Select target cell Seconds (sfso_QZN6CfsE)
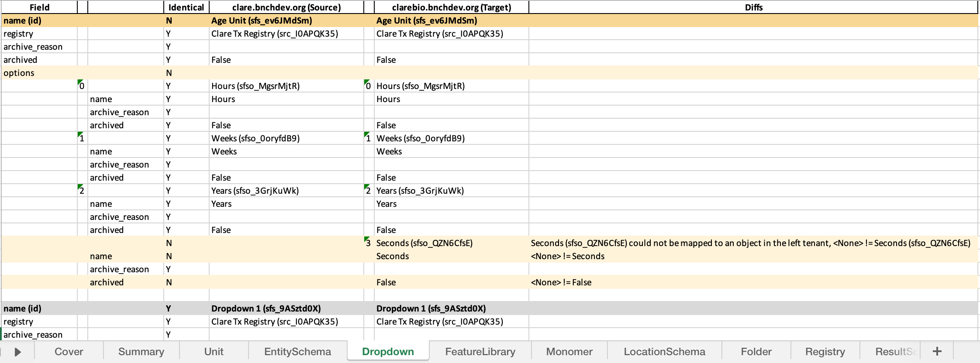Screen dimensions: 980x363 click(451, 243)
